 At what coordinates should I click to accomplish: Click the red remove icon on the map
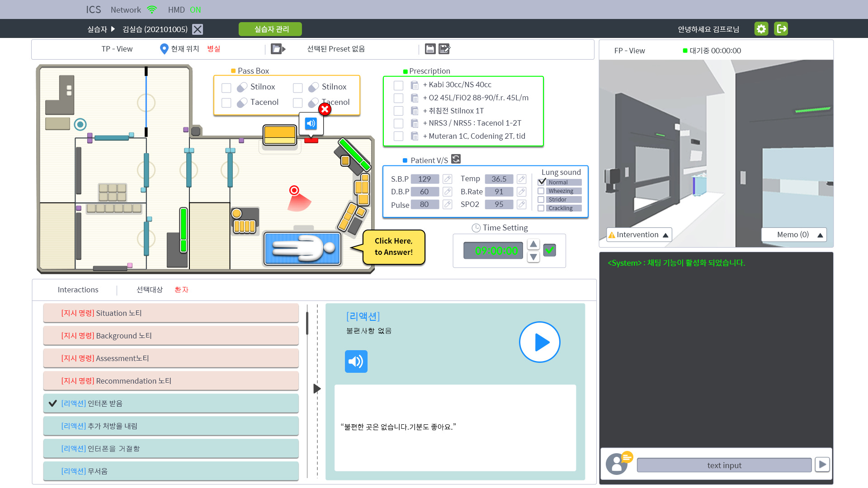click(325, 109)
